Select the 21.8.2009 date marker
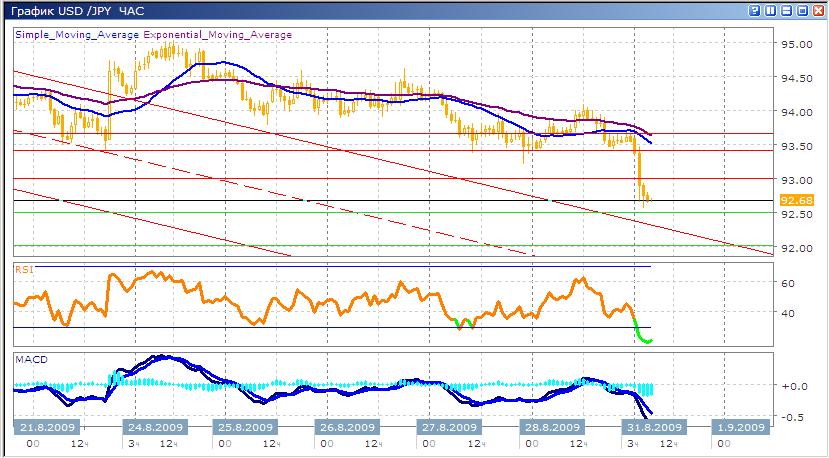 coord(42,427)
